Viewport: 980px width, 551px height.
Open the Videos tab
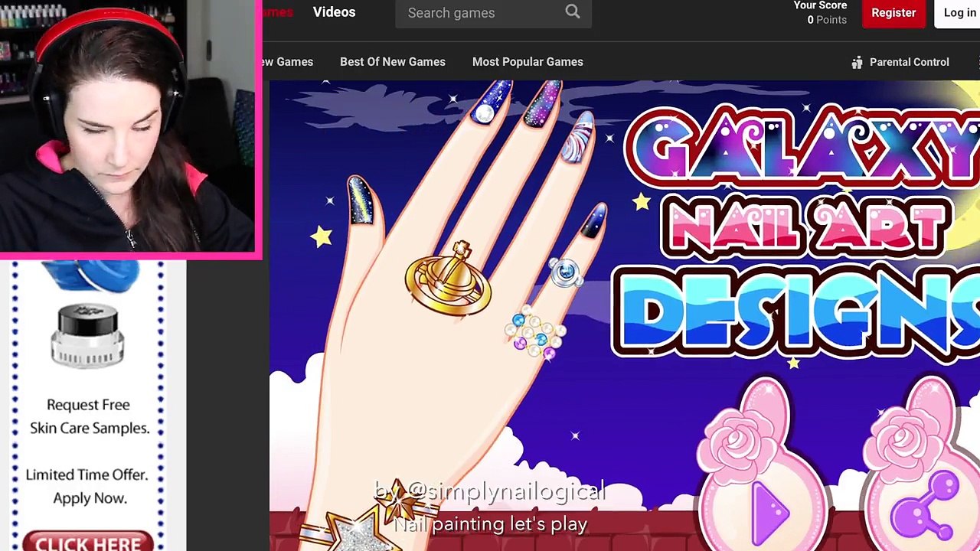coord(334,12)
